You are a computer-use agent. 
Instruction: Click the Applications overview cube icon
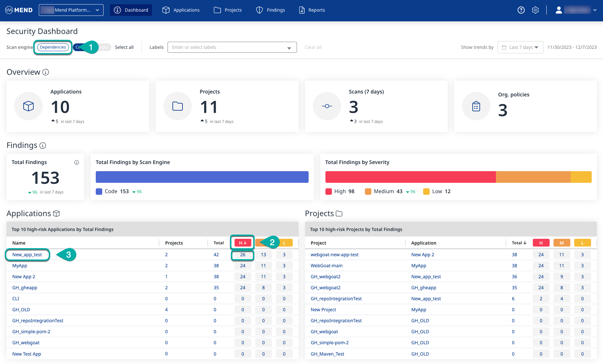tap(28, 106)
